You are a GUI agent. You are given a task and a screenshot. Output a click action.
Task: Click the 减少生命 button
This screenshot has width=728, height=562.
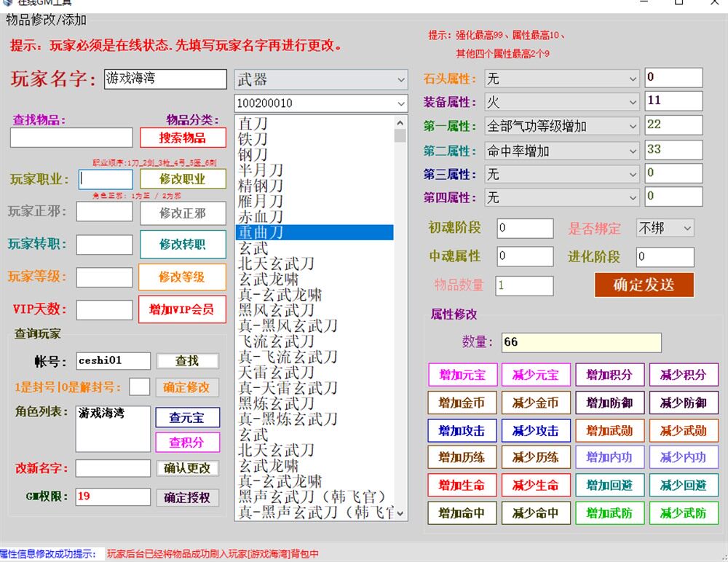pyautogui.click(x=536, y=486)
